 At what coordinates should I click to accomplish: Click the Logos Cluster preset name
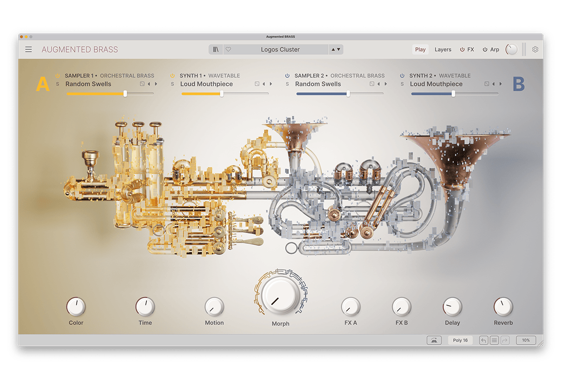(x=280, y=49)
